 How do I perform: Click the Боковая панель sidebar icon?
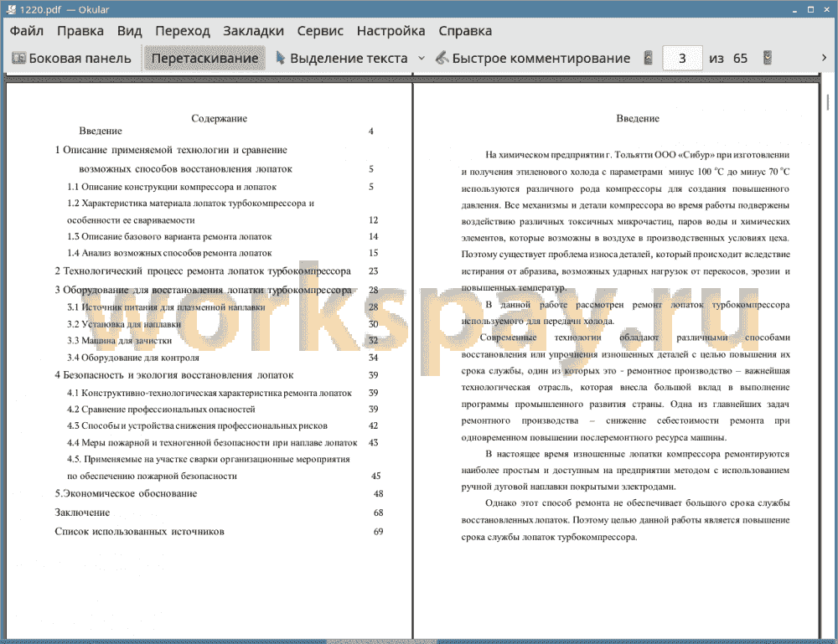click(x=18, y=58)
